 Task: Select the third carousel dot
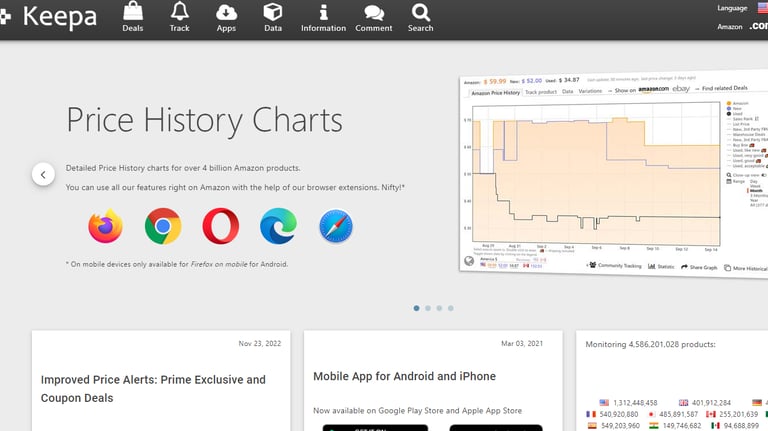click(x=439, y=308)
